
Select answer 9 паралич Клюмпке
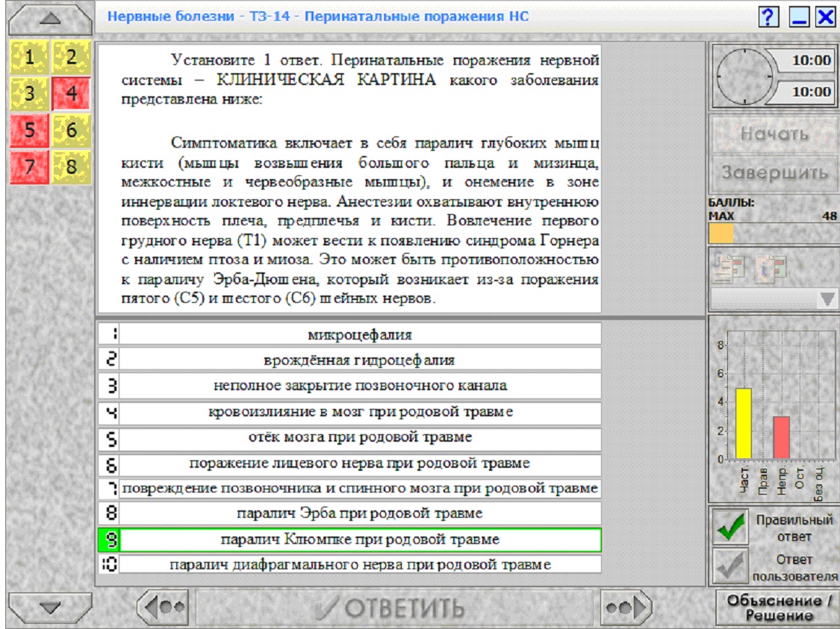(x=349, y=539)
